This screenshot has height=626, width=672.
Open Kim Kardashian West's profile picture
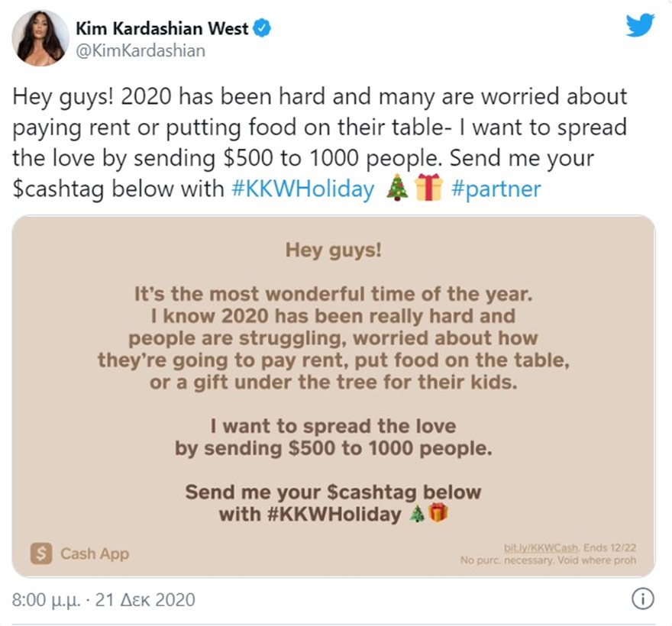(40, 38)
